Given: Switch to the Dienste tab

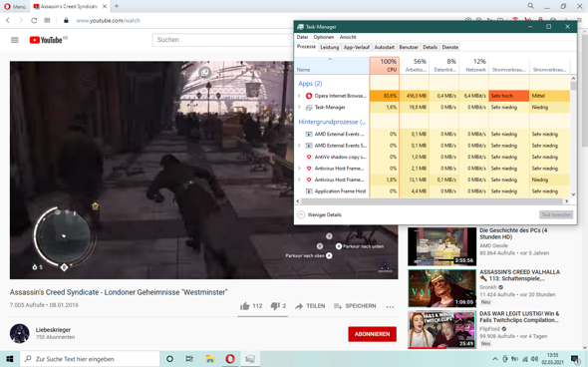Looking at the screenshot, I should (x=450, y=47).
